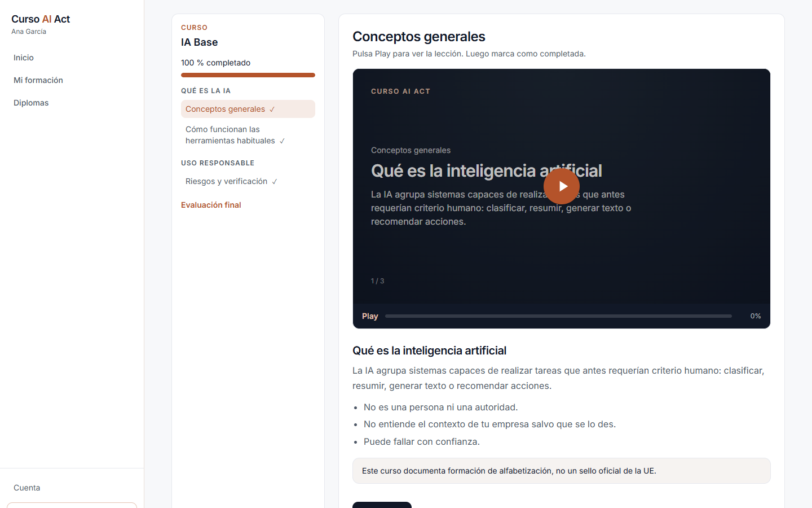Viewport: 812px width, 508px height.
Task: Click the 0% video progress indicator
Action: [756, 316]
